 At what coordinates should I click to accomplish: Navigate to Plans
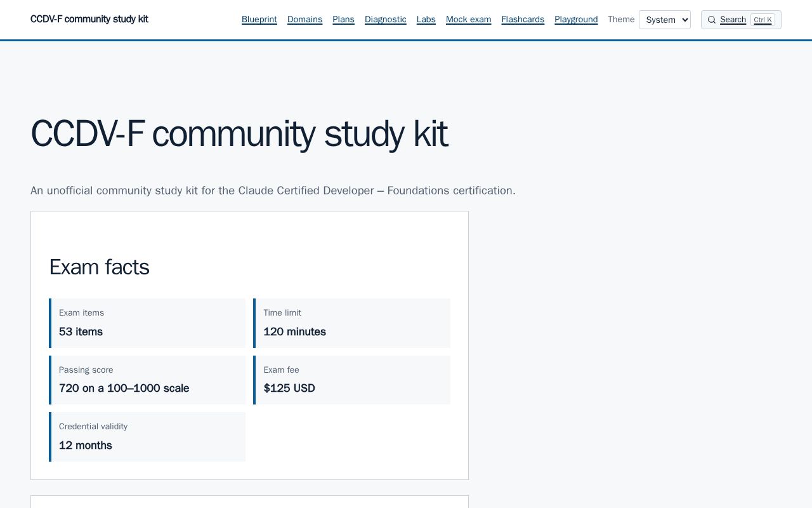tap(343, 20)
